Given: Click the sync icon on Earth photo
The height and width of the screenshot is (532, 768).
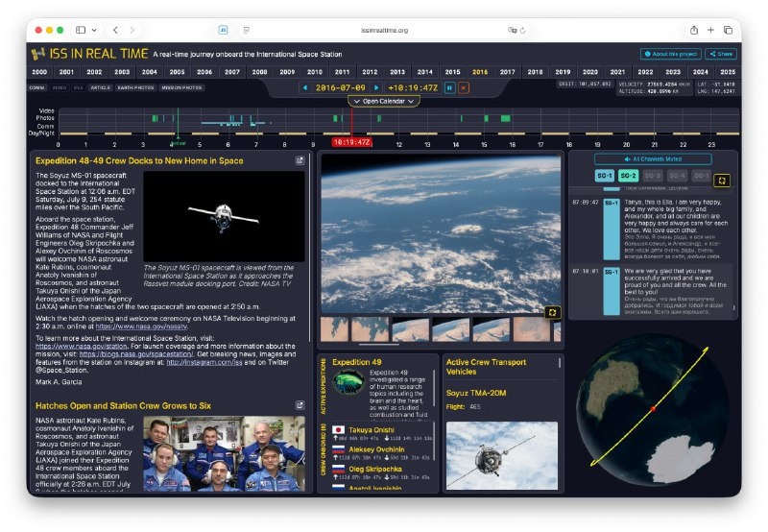Looking at the screenshot, I should (x=553, y=312).
